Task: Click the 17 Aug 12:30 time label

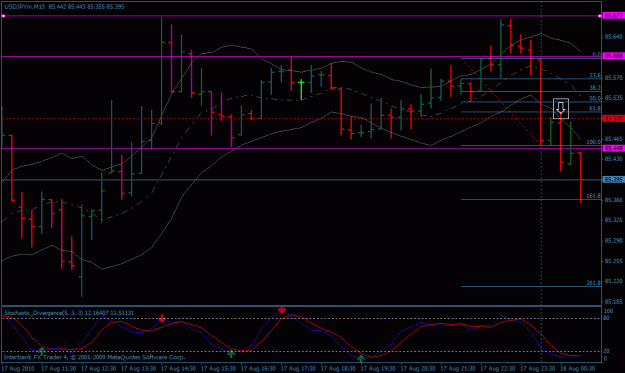Action: 98,369
